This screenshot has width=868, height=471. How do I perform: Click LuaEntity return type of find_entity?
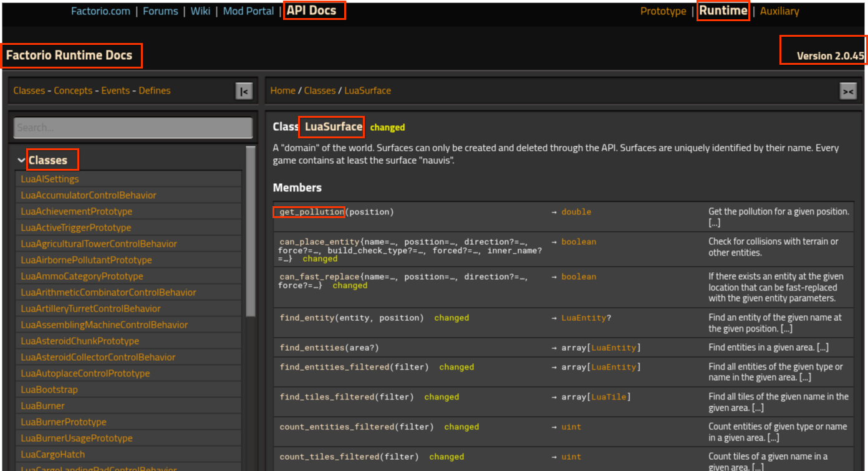coord(584,318)
